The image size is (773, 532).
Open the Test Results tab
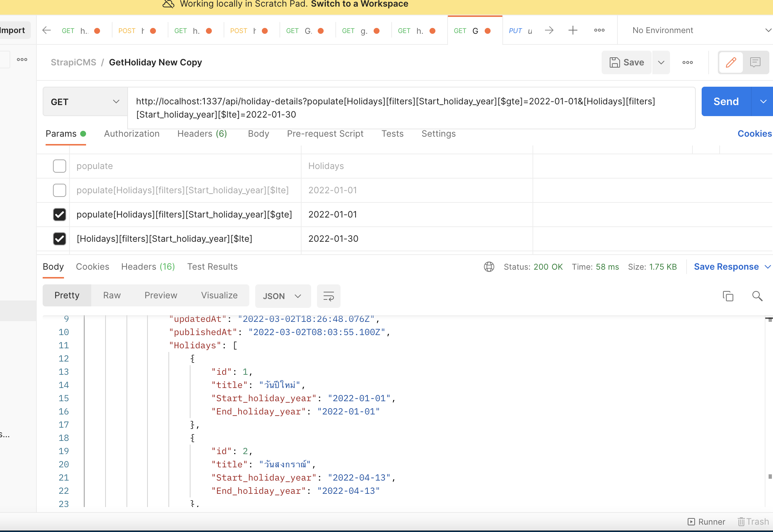[x=212, y=267]
